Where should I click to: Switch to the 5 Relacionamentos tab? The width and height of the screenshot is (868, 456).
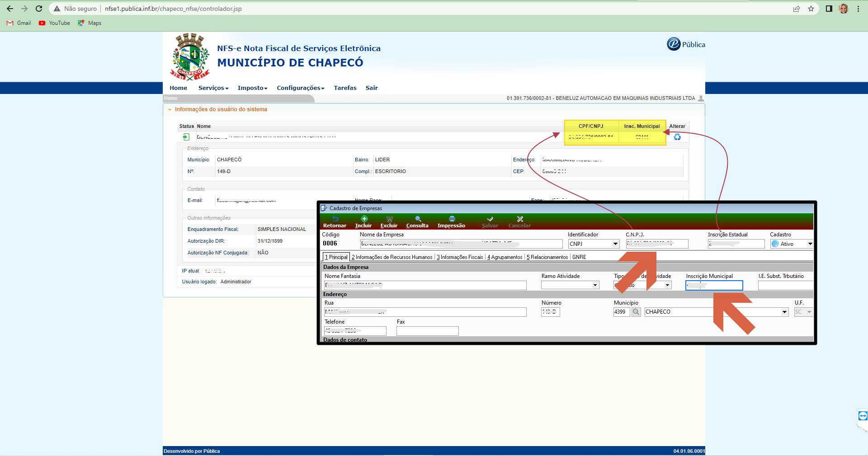click(x=547, y=257)
